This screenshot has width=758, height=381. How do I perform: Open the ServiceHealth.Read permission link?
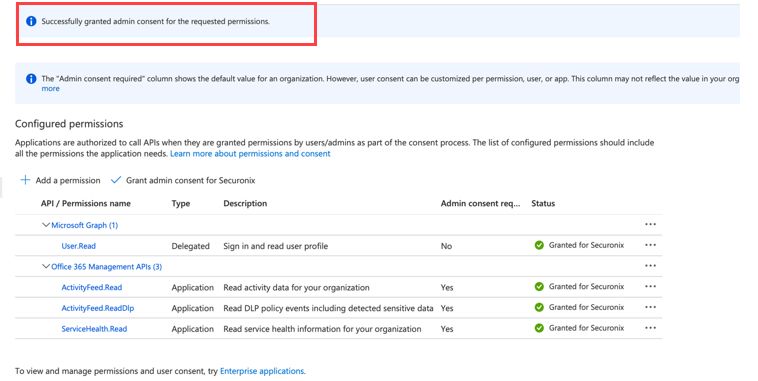(94, 329)
